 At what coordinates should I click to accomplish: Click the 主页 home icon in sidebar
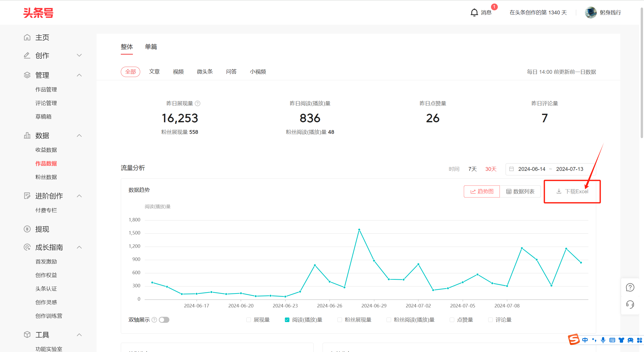pos(27,37)
